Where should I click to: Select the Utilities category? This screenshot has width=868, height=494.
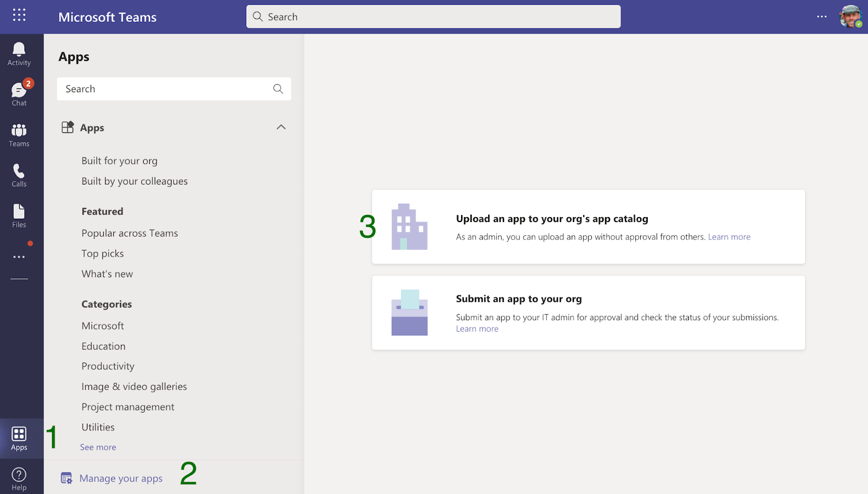tap(98, 427)
